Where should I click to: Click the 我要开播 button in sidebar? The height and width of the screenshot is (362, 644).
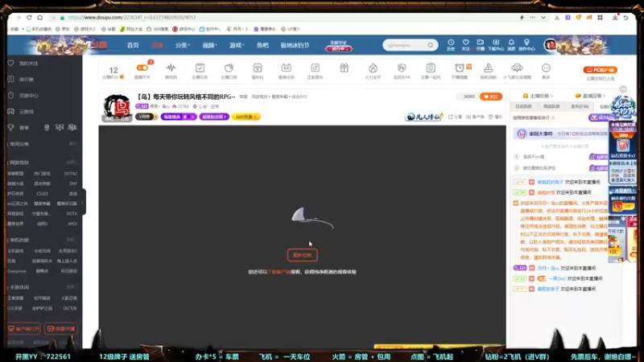pos(61,328)
